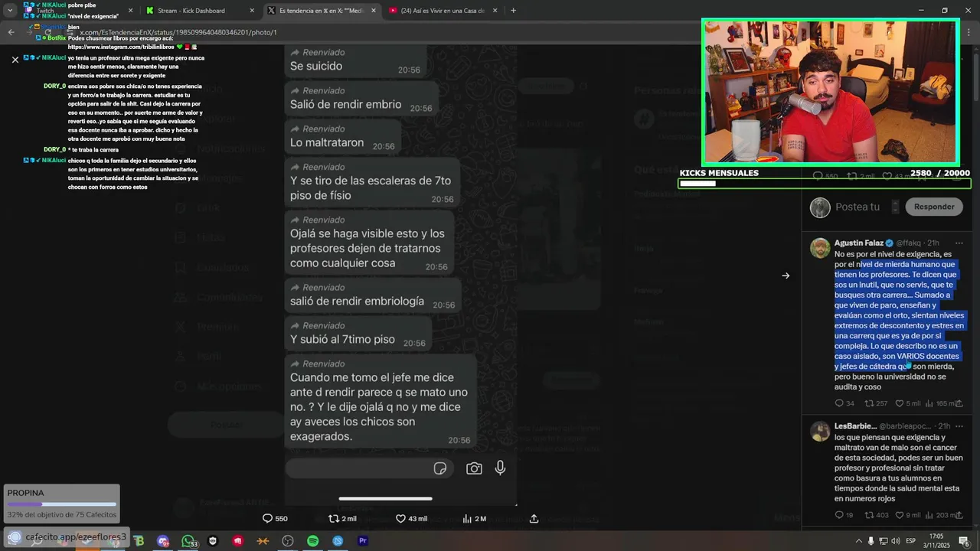Click the Responder button
980x551 pixels.
click(x=934, y=207)
